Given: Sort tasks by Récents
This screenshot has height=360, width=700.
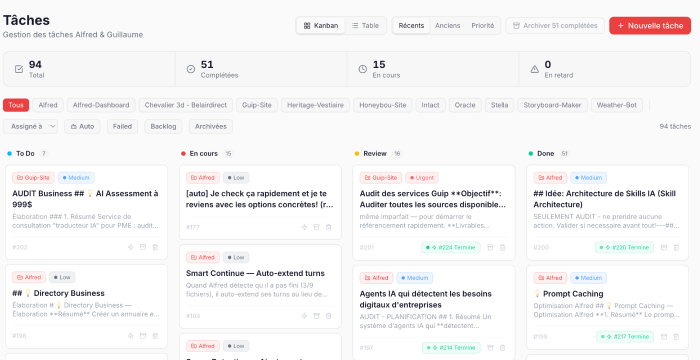Looking at the screenshot, I should point(411,25).
